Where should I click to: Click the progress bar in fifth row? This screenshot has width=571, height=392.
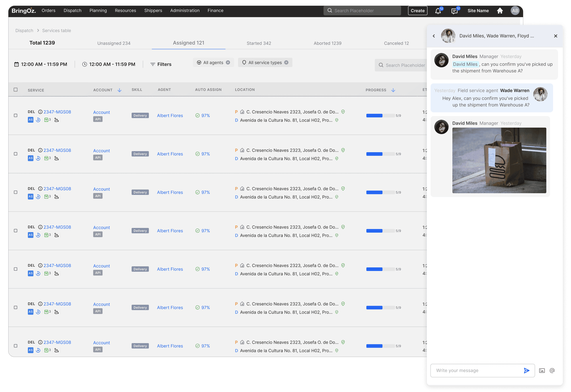pos(380,269)
